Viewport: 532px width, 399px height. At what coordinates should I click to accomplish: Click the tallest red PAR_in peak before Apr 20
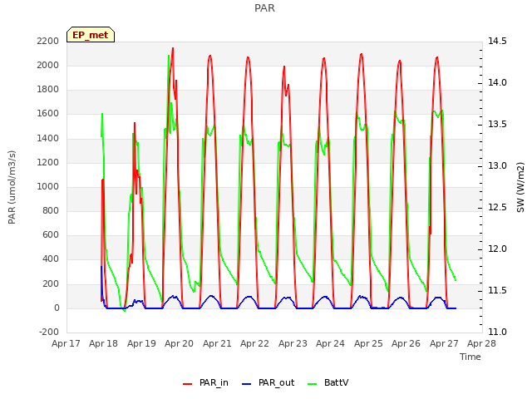[173, 49]
